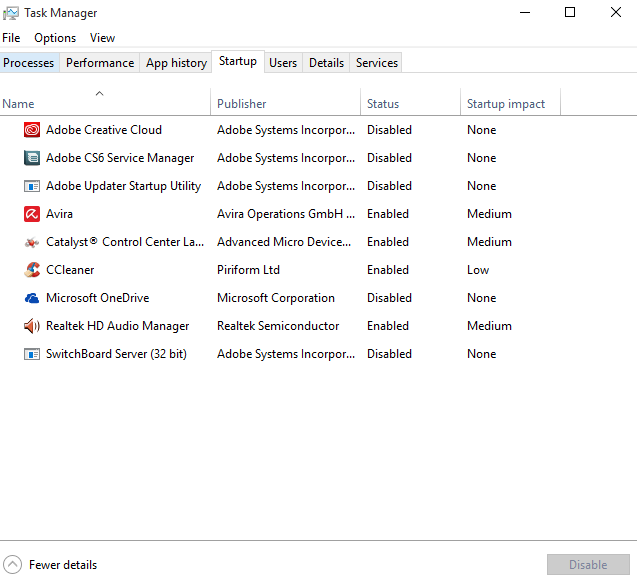Switch to the Performance tab
Screen dimensions: 637x585
pyautogui.click(x=100, y=63)
